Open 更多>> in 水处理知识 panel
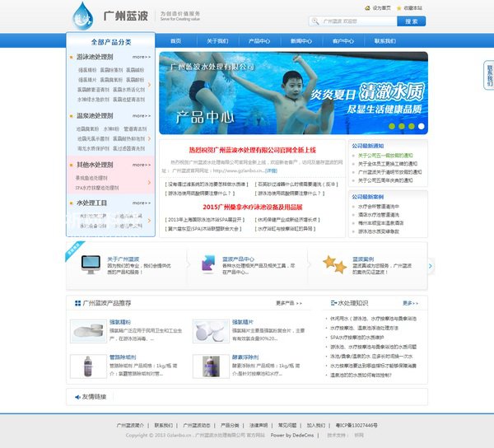 coord(411,303)
